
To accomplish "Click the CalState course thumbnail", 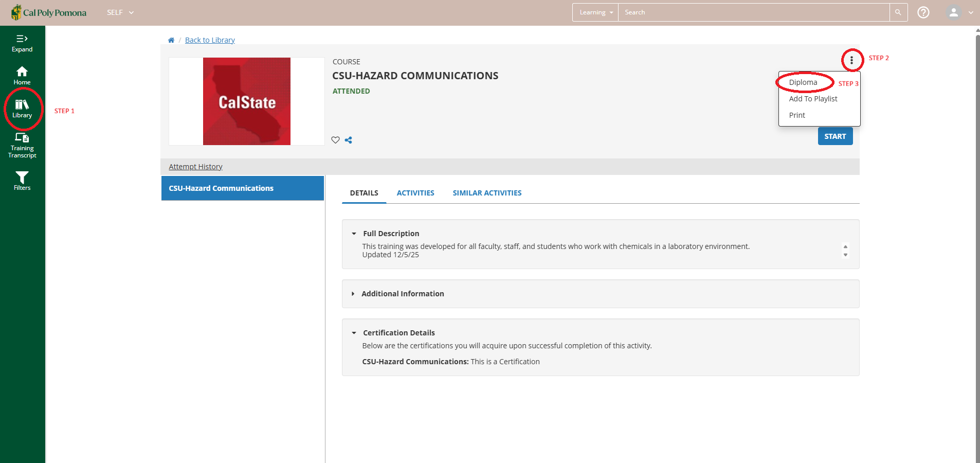I will [x=246, y=101].
